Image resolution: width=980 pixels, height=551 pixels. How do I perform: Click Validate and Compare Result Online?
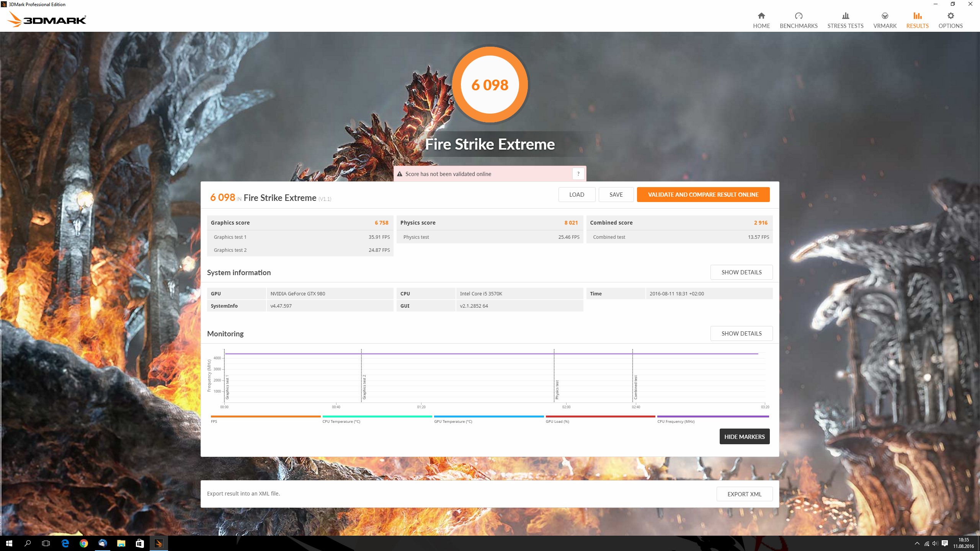703,194
